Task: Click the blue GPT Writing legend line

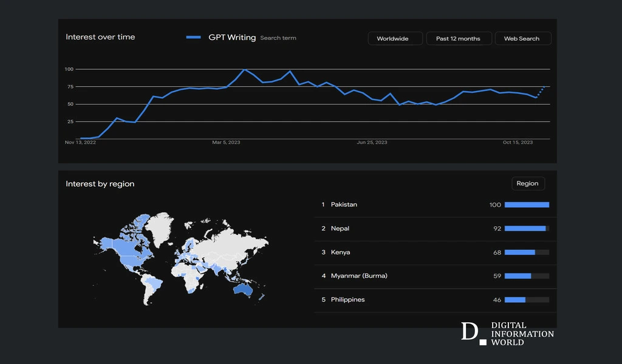Action: coord(194,38)
